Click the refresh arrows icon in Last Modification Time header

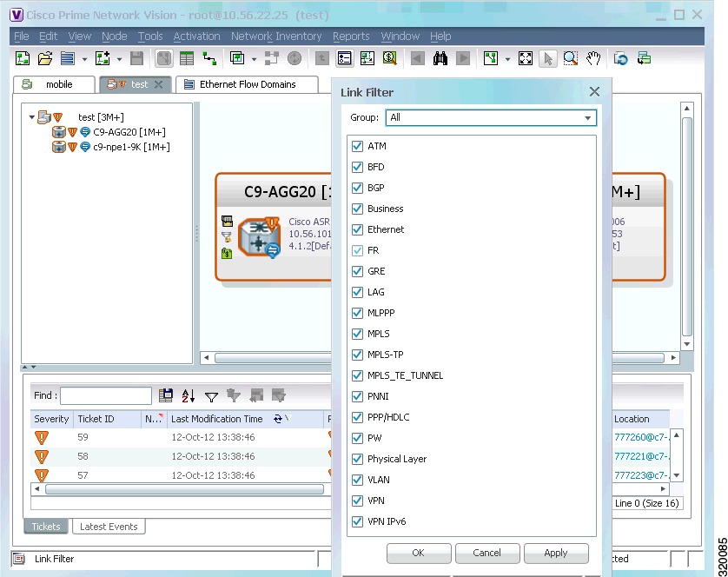[x=278, y=419]
